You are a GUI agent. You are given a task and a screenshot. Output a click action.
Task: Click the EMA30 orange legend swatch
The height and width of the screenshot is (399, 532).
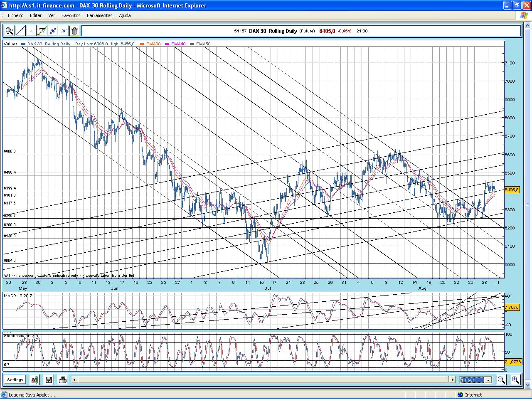click(x=143, y=44)
